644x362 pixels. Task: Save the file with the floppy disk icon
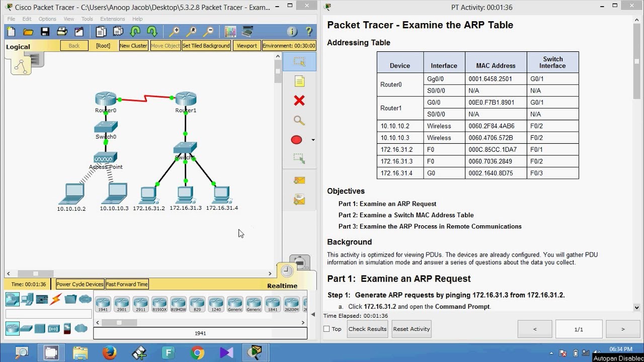point(45,32)
